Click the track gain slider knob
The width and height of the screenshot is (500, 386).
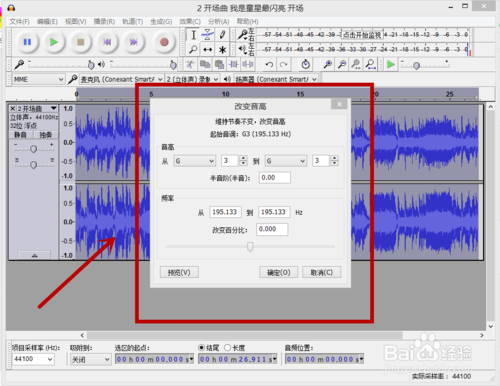[x=33, y=149]
